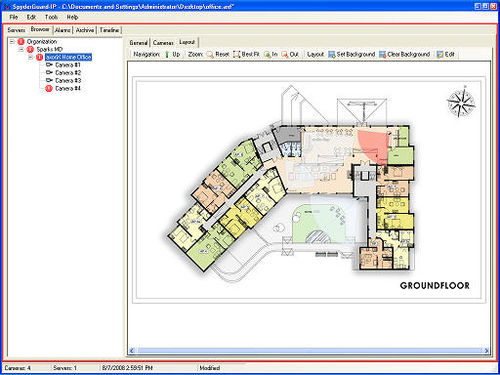Open the Tools menu
Screen dimensions: 500x375
(51, 17)
